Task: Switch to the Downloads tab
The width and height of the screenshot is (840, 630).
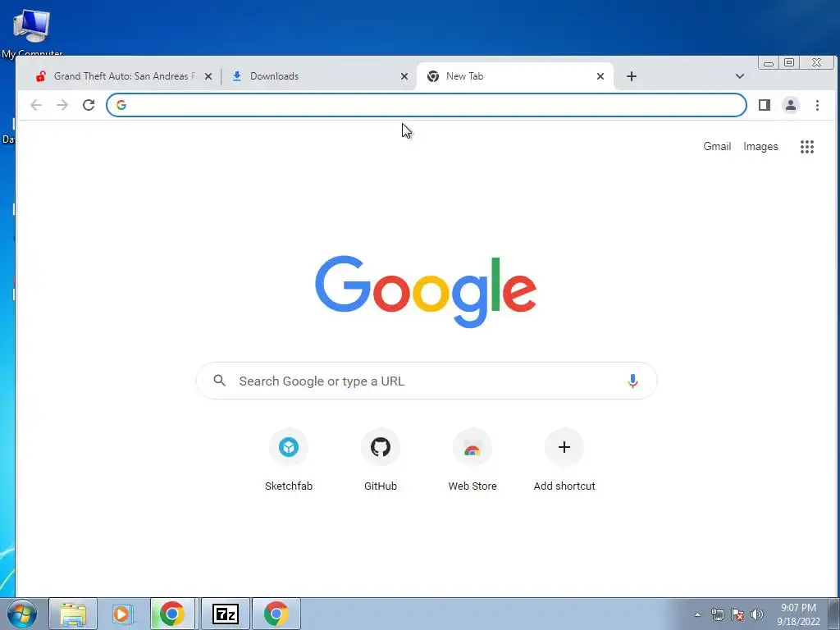Action: tap(318, 76)
